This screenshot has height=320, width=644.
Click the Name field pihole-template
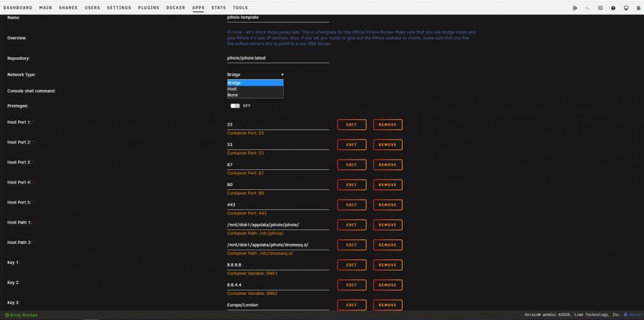(278, 17)
